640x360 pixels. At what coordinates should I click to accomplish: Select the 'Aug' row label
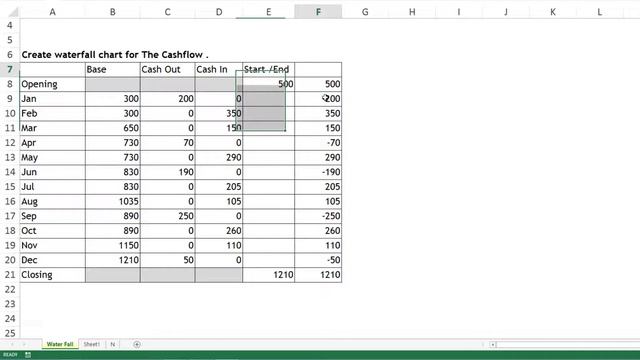click(53, 202)
